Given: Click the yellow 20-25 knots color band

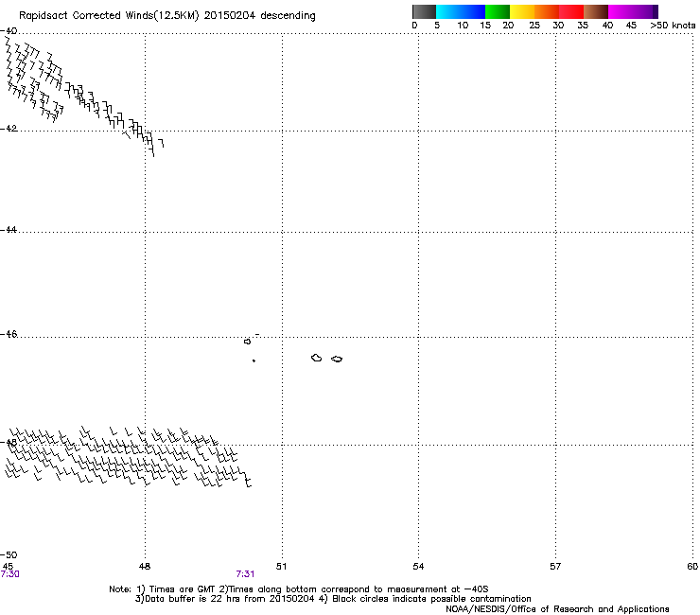Looking at the screenshot, I should pos(522,11).
